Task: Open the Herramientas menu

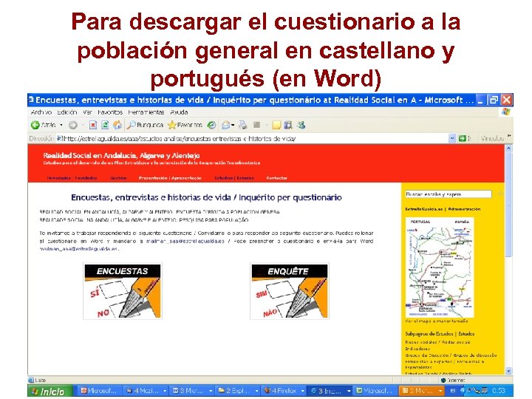Action: pyautogui.click(x=146, y=112)
